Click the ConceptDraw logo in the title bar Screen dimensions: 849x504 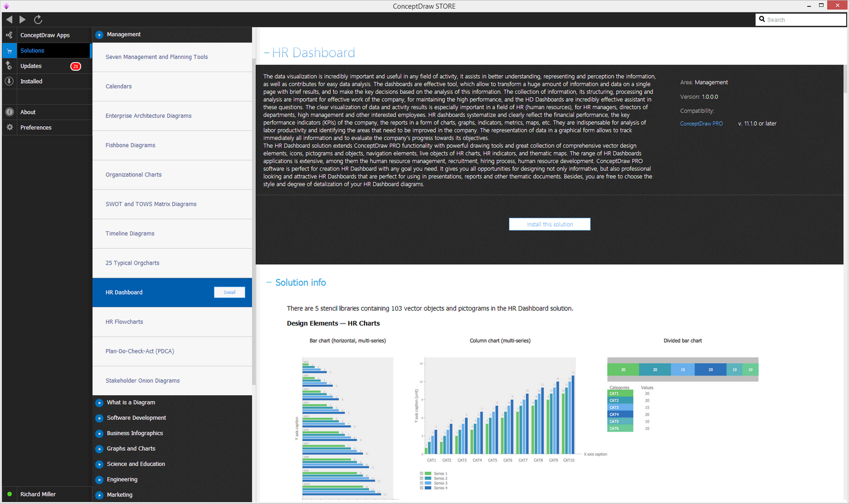tap(6, 6)
